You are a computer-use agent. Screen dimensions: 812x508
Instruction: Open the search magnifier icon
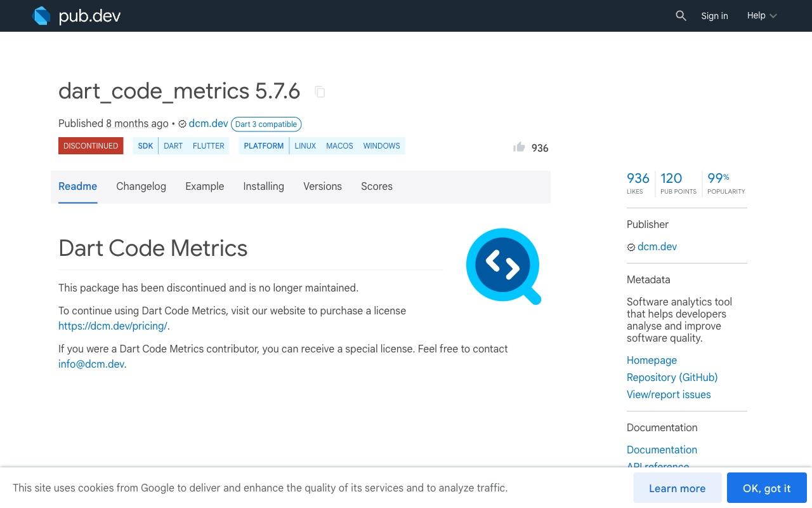pyautogui.click(x=681, y=16)
